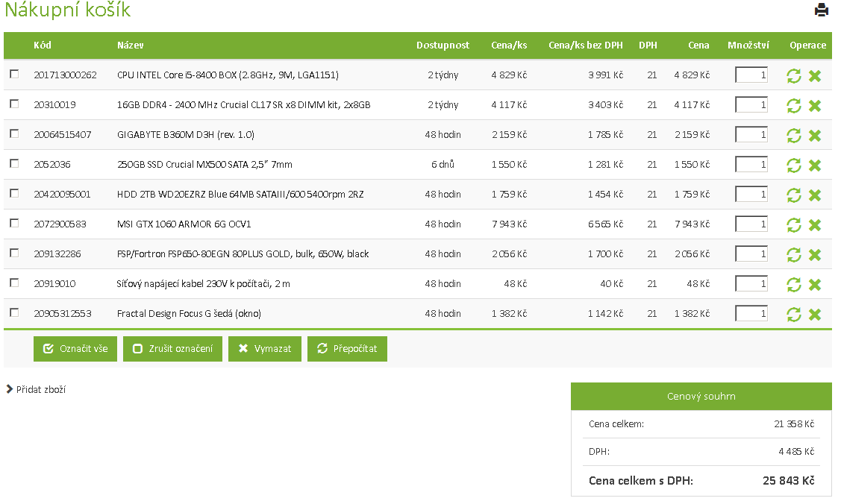Click the Přepočítat button
This screenshot has width=841, height=504.
coord(347,349)
